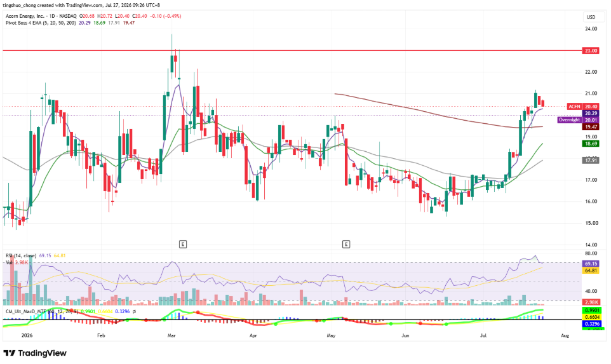Click the purple 69.15 RSI axis label

591,264
